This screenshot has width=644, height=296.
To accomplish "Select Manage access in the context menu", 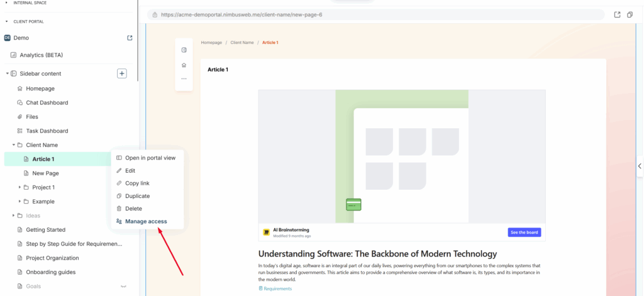I will coord(145,221).
